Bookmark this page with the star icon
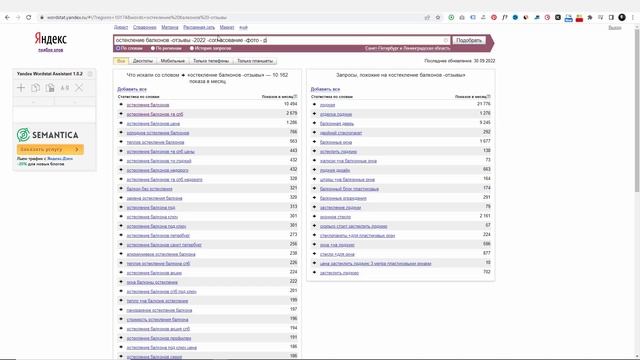The image size is (640, 360). [438, 18]
